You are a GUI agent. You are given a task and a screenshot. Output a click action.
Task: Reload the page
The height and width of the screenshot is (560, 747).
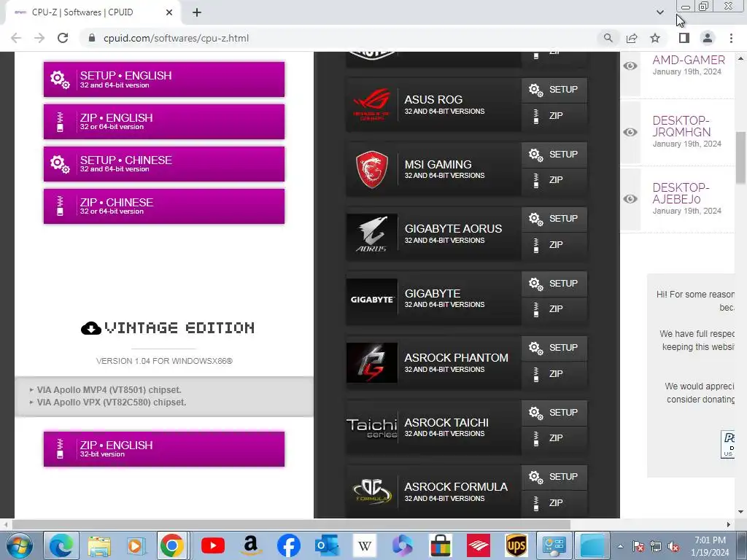pyautogui.click(x=63, y=38)
